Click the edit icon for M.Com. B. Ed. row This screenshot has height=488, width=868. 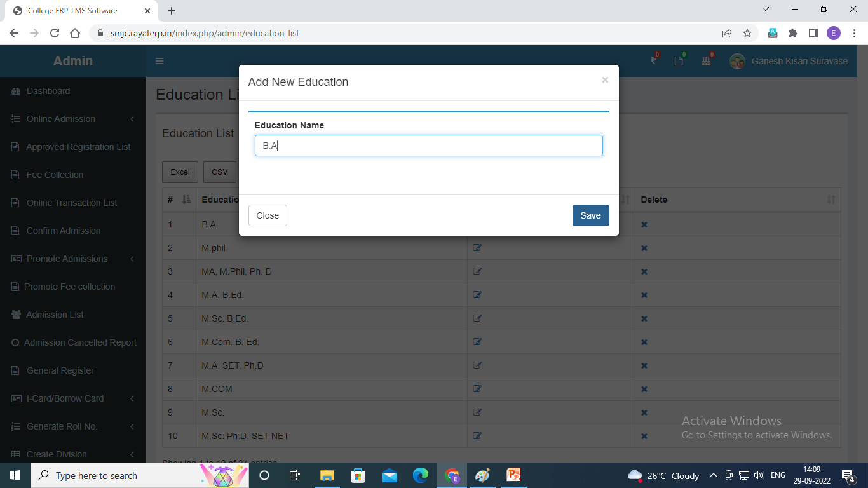point(477,342)
